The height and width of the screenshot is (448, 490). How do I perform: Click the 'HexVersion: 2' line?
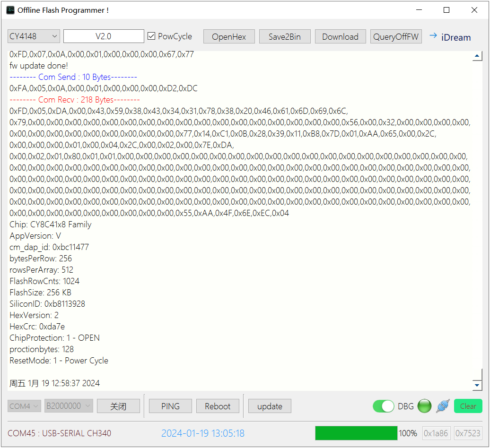[34, 315]
